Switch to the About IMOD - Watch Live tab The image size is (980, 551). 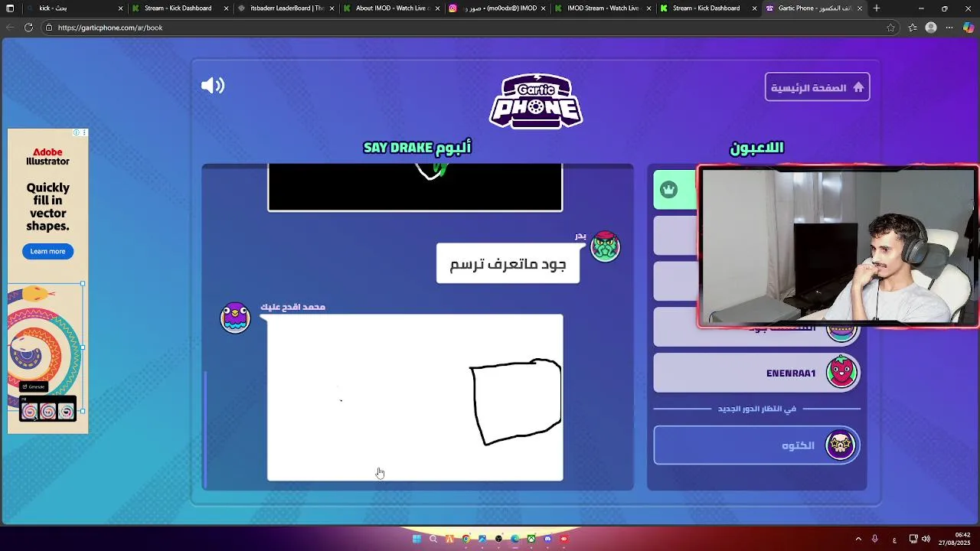click(x=390, y=8)
